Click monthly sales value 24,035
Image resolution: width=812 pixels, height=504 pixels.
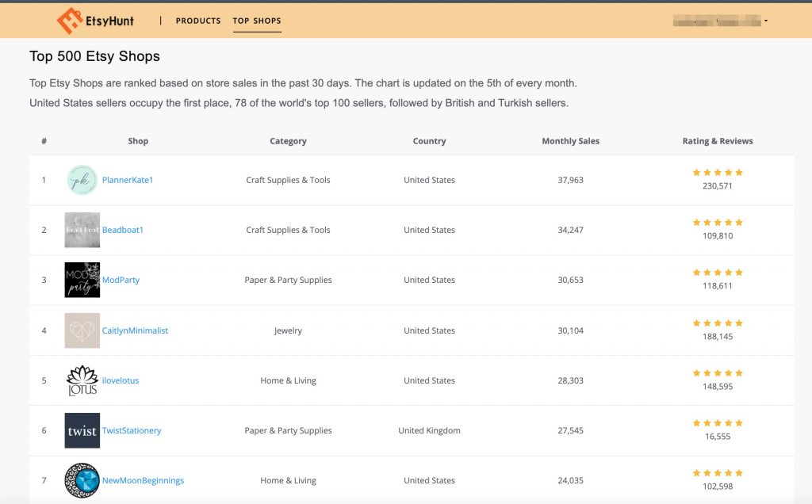point(571,480)
